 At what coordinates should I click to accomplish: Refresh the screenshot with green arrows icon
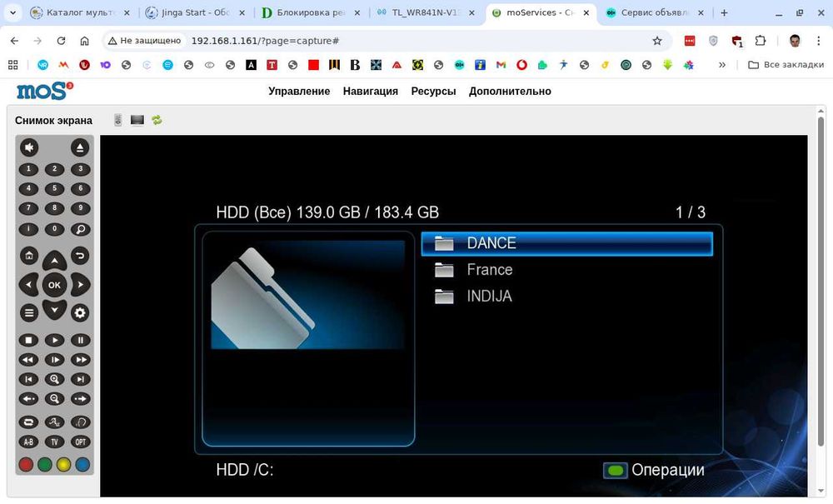(x=157, y=121)
